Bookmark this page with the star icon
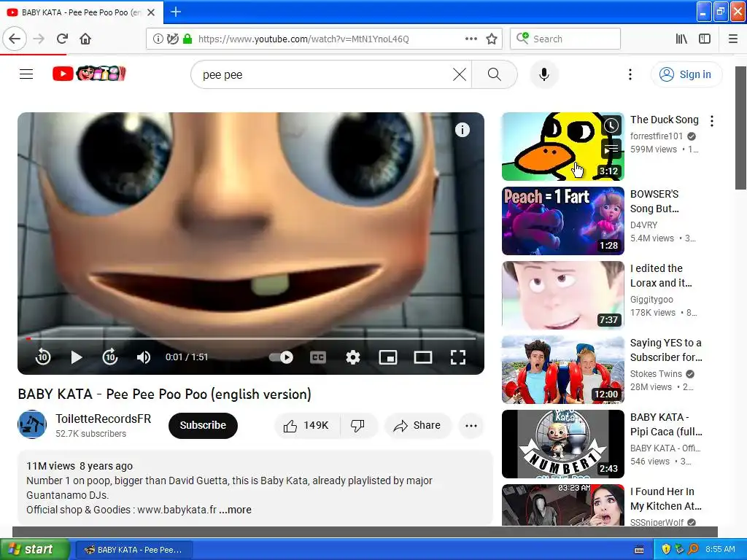This screenshot has height=560, width=747. [492, 39]
